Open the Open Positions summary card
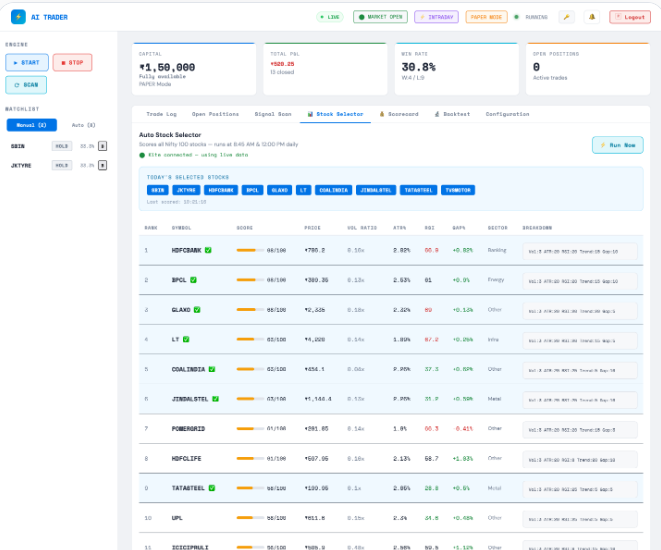The height and width of the screenshot is (550, 661). pos(588,69)
